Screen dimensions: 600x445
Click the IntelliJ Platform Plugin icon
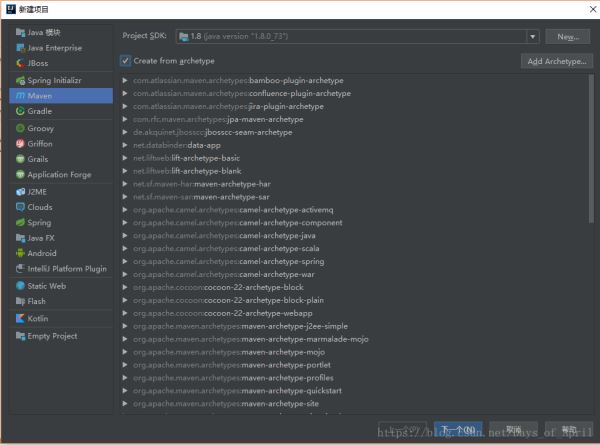pyautogui.click(x=20, y=269)
